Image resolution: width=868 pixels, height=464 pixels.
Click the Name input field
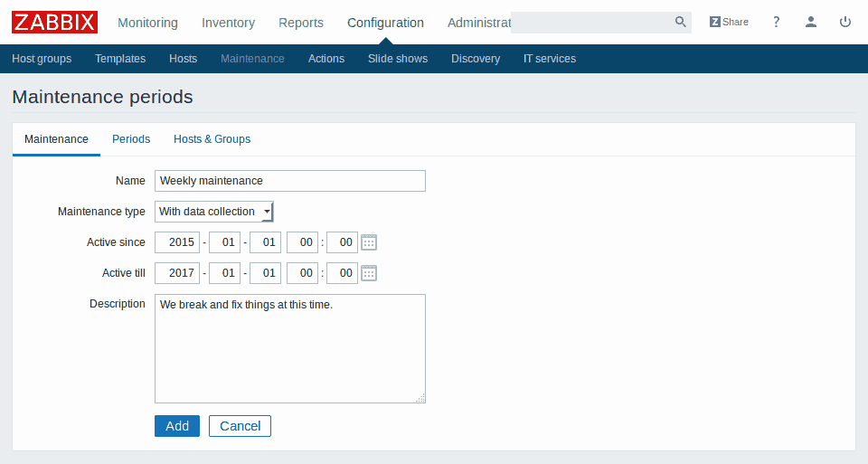(289, 181)
